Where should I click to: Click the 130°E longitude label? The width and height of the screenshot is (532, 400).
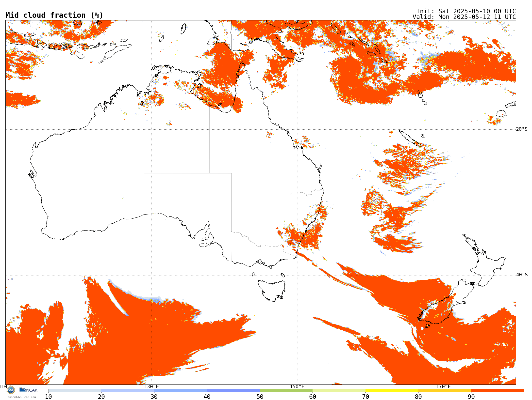[151, 386]
